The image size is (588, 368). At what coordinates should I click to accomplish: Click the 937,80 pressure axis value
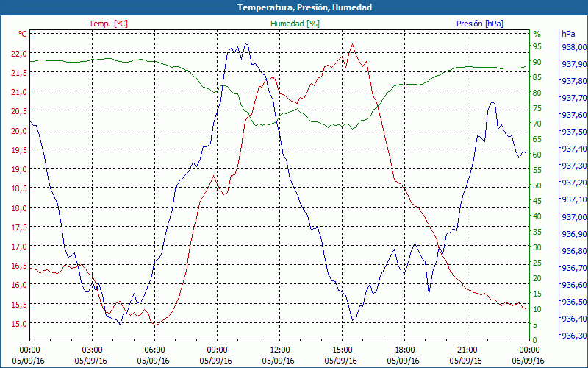[x=573, y=81]
